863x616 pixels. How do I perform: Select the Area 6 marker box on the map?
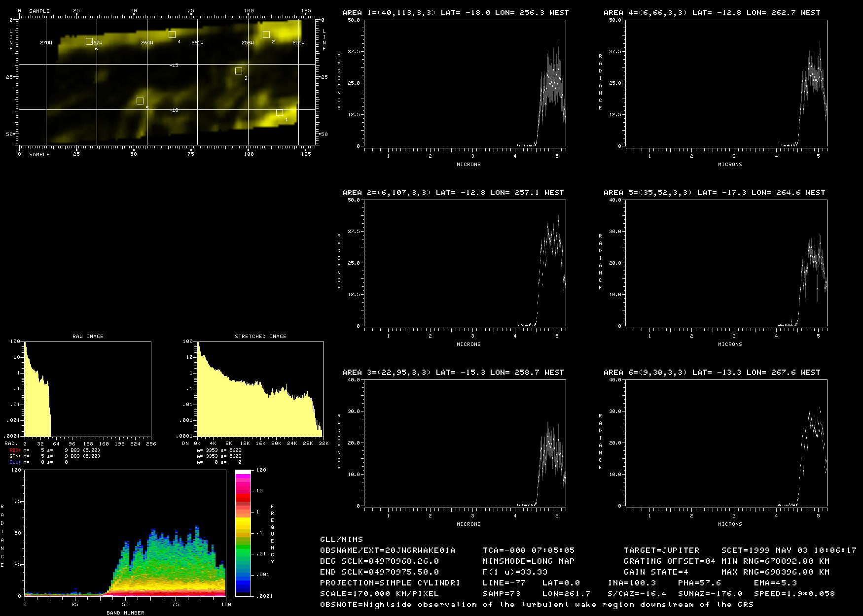pos(89,41)
